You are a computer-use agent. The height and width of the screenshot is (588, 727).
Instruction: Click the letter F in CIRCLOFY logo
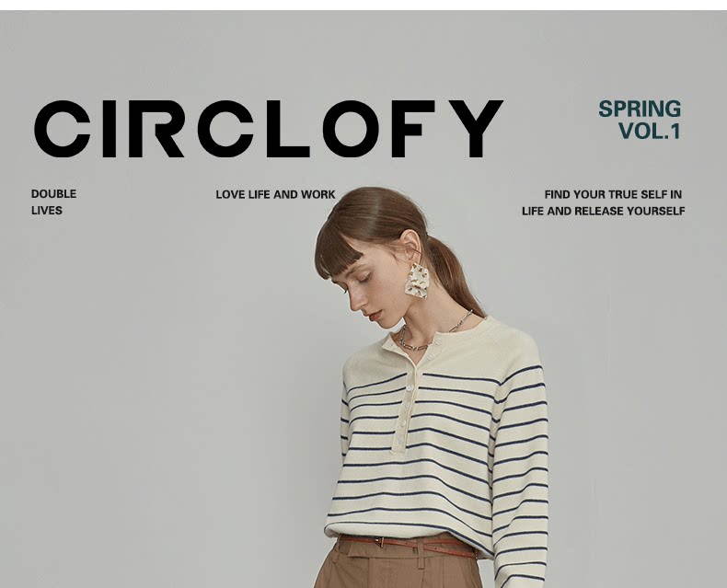coord(413,129)
